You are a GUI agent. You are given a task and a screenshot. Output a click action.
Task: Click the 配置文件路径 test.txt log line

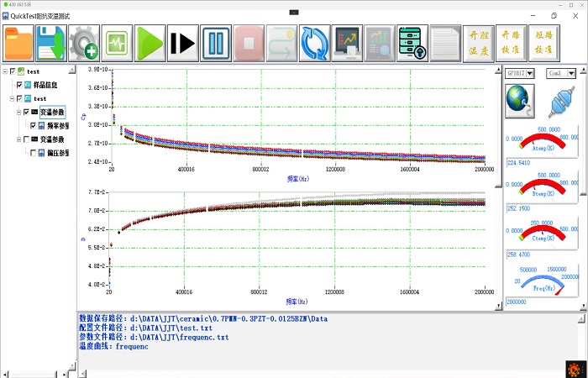click(x=145, y=328)
